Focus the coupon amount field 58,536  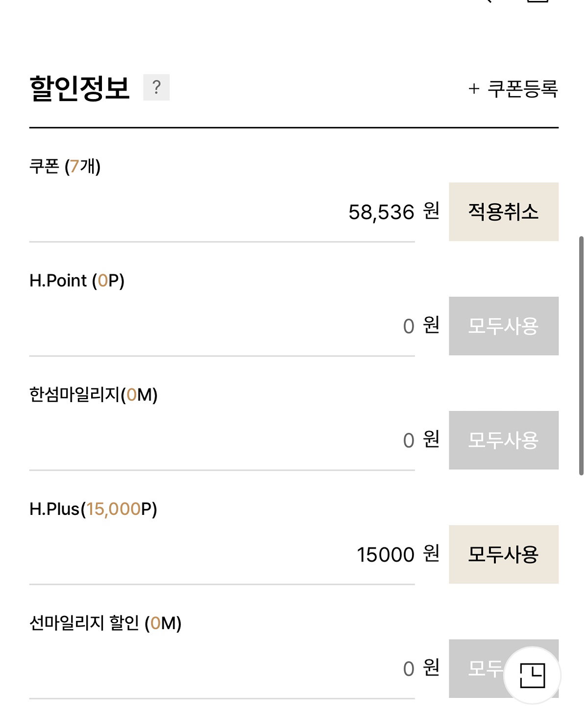[x=222, y=212]
